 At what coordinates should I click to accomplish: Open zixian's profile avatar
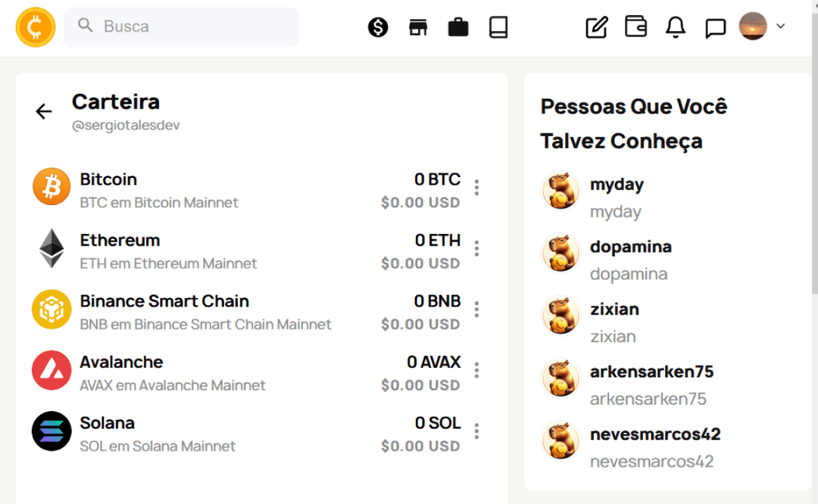(x=560, y=316)
